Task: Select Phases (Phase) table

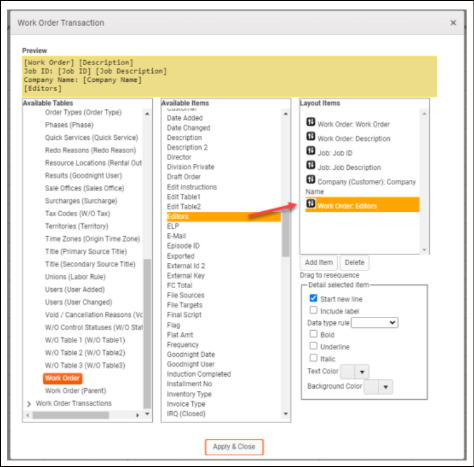Action: tap(69, 125)
